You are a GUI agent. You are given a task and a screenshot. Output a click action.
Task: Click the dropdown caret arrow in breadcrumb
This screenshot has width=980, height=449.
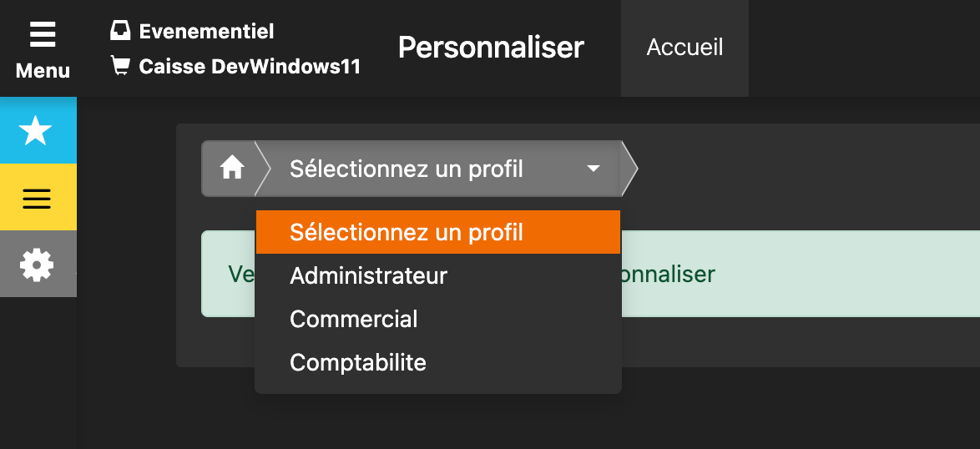pyautogui.click(x=594, y=169)
